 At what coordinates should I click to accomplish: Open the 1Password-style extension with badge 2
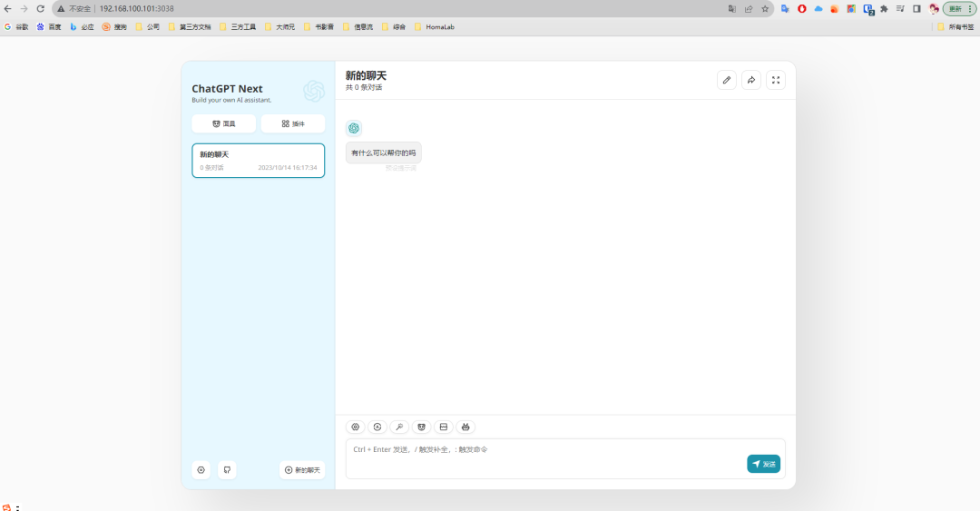[868, 9]
